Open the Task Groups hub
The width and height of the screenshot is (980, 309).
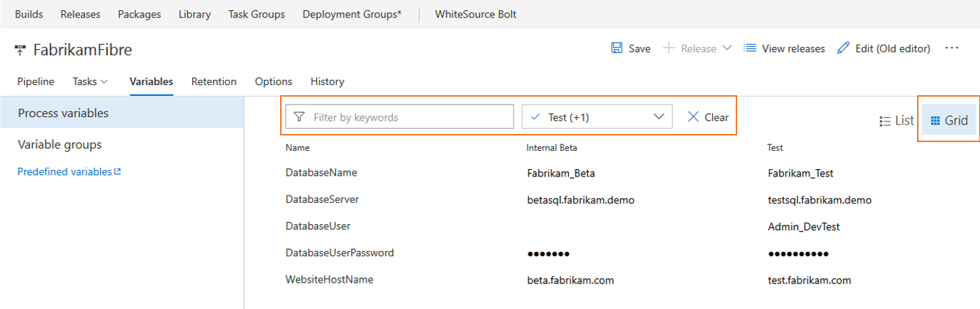point(257,14)
